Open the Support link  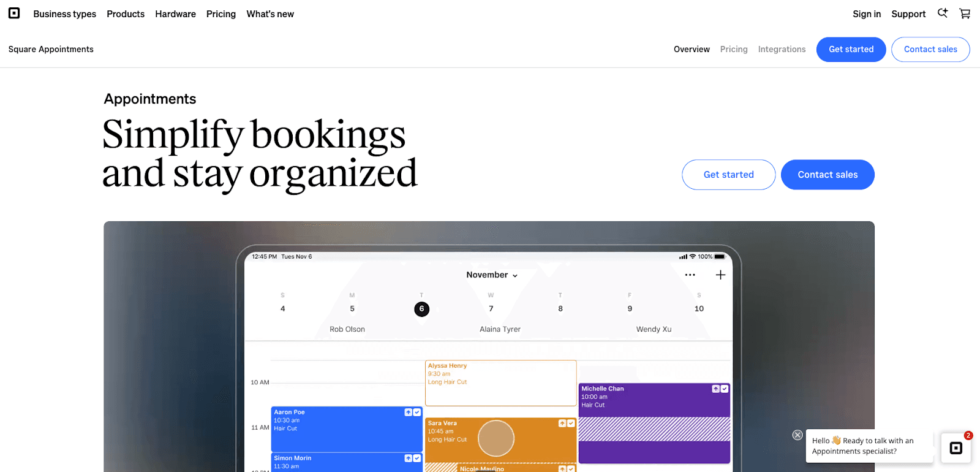point(908,14)
